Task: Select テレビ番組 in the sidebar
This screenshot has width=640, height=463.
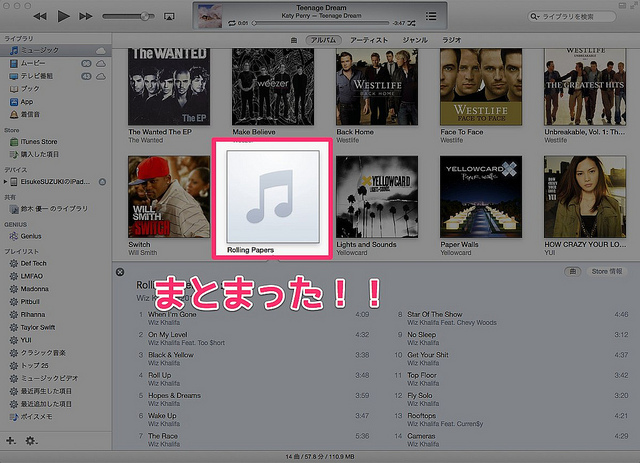Action: (56, 76)
